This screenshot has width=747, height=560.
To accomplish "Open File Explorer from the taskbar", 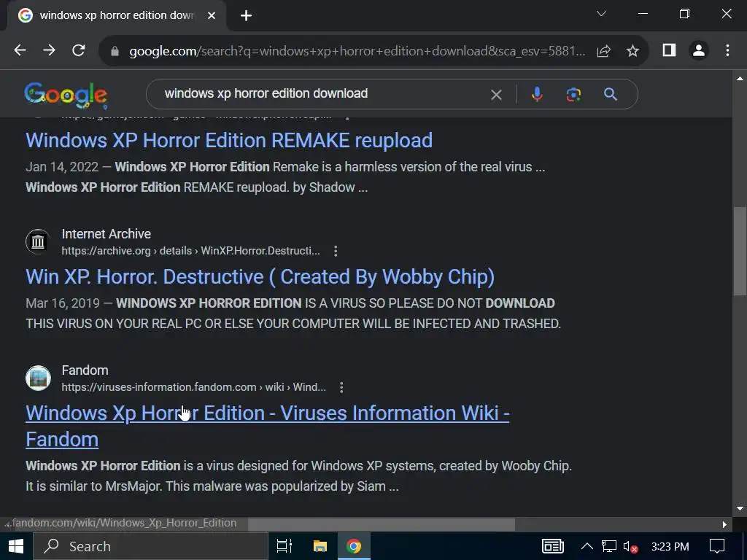I will [320, 546].
